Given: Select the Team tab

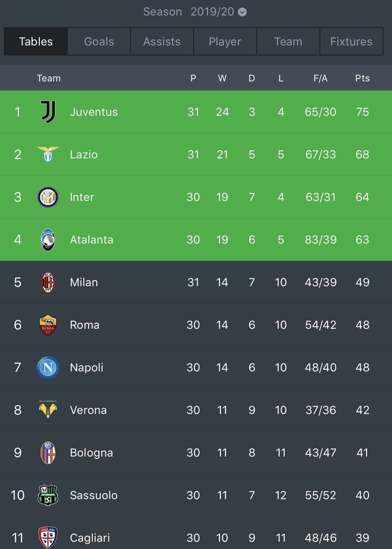Looking at the screenshot, I should tap(288, 41).
